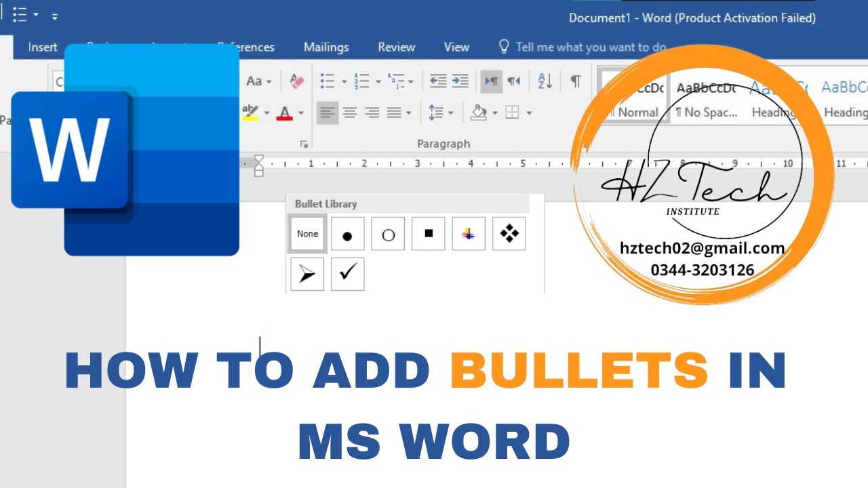Open Customize Quick Access Toolbar menu
868x488 pixels.
tap(55, 16)
